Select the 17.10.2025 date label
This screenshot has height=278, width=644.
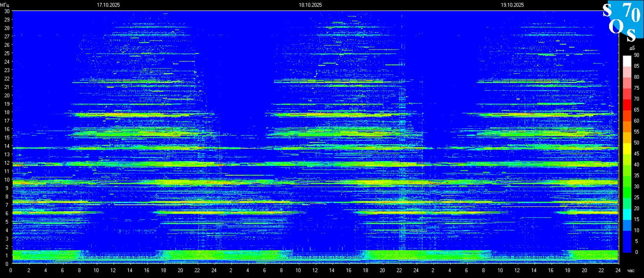click(108, 5)
